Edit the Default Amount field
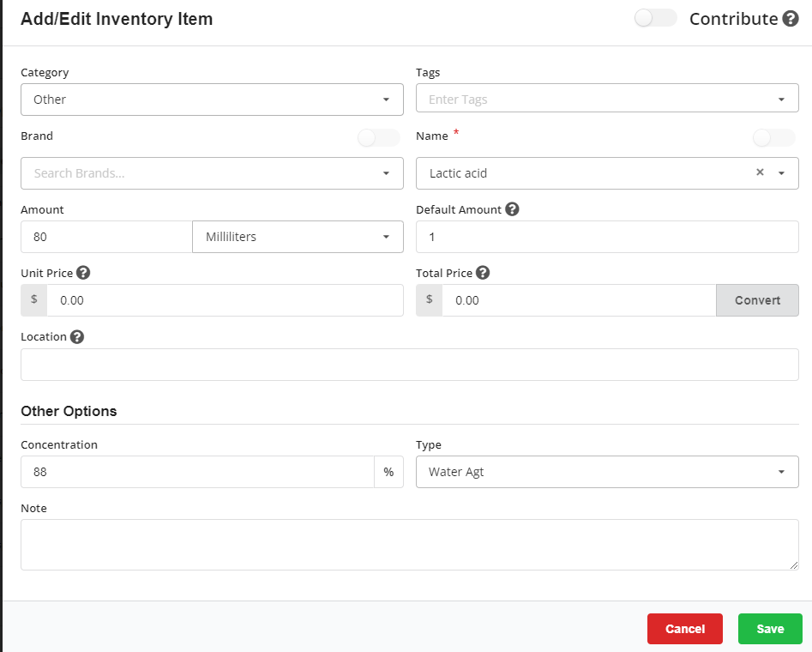 click(607, 237)
